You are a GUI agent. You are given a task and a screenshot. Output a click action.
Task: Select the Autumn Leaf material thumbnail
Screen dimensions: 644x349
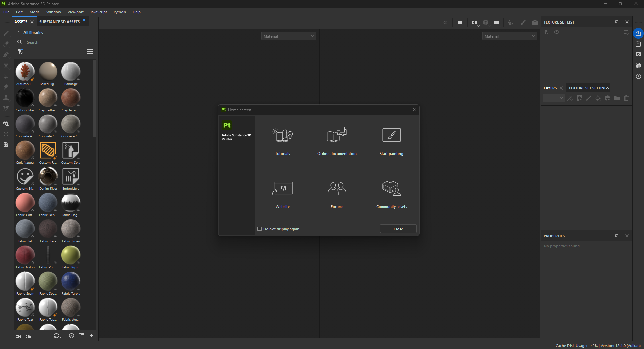pyautogui.click(x=25, y=72)
